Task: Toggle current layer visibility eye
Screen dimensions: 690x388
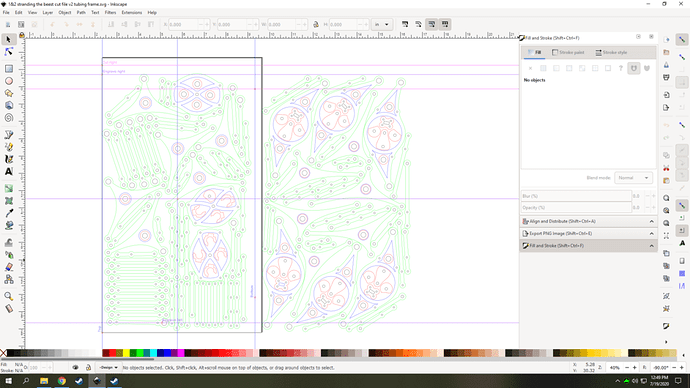Action: point(75,367)
